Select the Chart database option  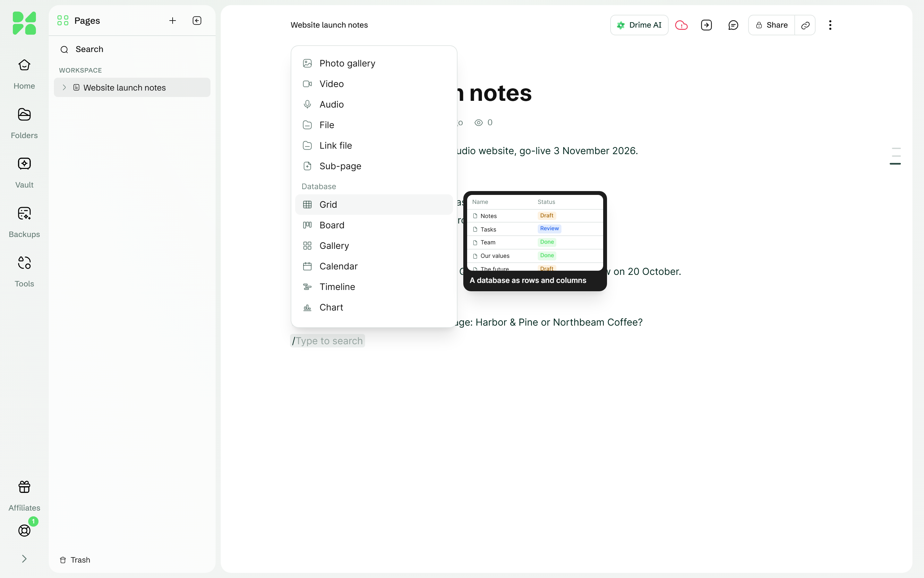(x=374, y=308)
